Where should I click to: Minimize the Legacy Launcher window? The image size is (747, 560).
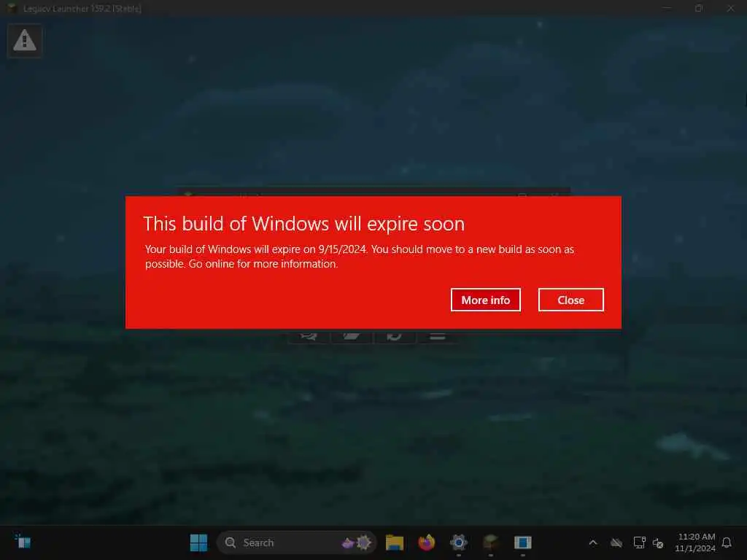pyautogui.click(x=667, y=8)
